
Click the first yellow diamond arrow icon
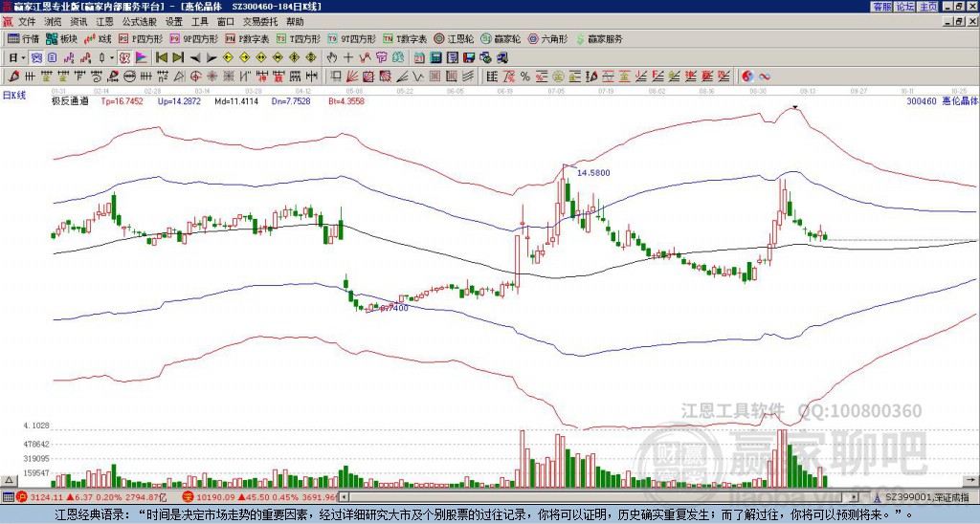pyautogui.click(x=228, y=57)
